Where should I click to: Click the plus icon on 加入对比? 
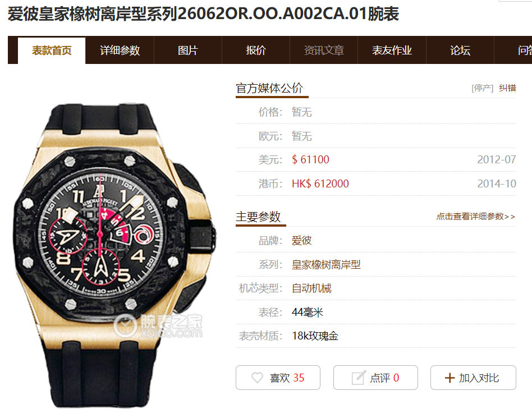[450, 378]
